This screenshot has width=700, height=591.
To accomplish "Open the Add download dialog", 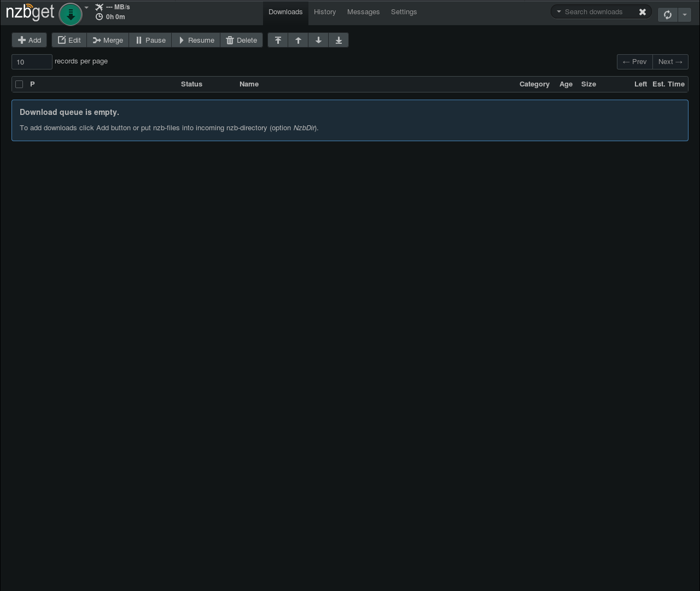I will tap(29, 40).
